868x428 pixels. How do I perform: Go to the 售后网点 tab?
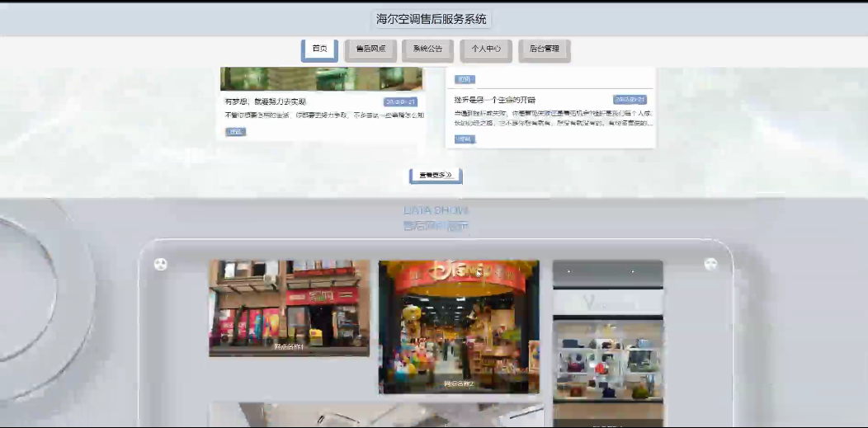(x=370, y=49)
